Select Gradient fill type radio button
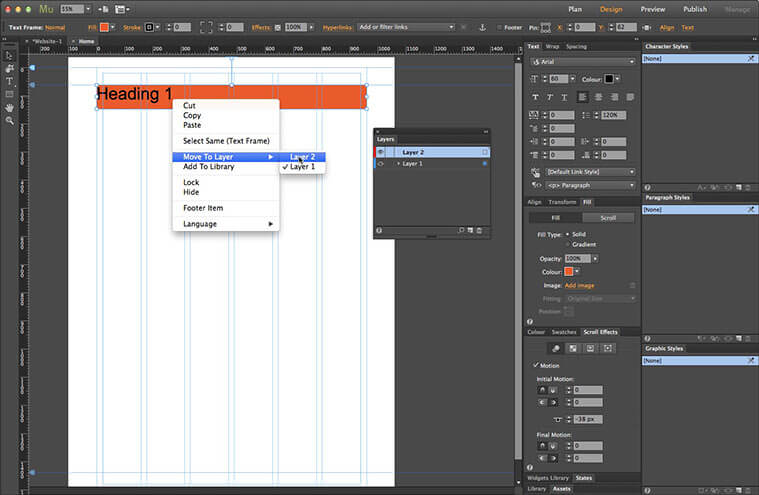Viewport: 759px width, 495px height. tap(567, 244)
